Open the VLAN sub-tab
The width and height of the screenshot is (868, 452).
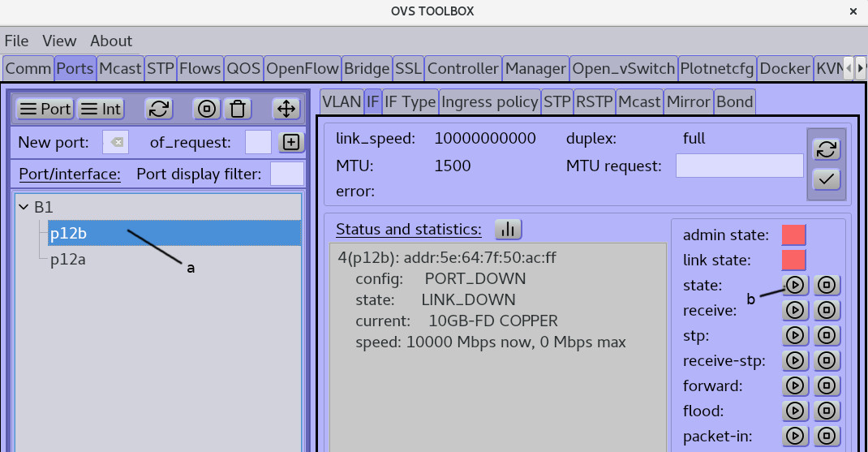[x=342, y=102]
